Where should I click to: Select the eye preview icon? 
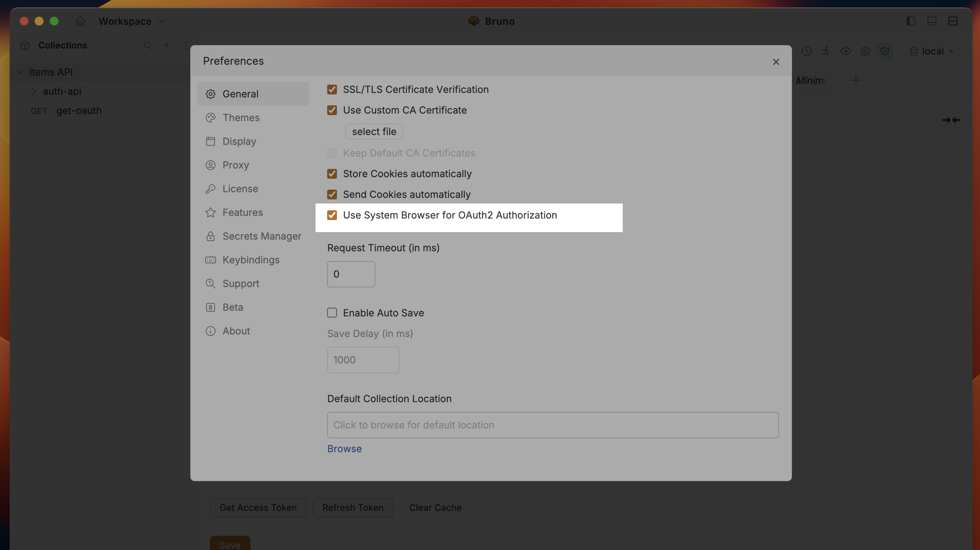pyautogui.click(x=846, y=51)
